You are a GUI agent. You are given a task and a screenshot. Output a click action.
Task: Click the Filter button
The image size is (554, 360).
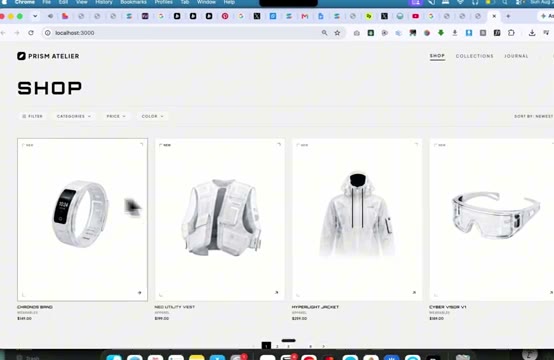[32, 116]
